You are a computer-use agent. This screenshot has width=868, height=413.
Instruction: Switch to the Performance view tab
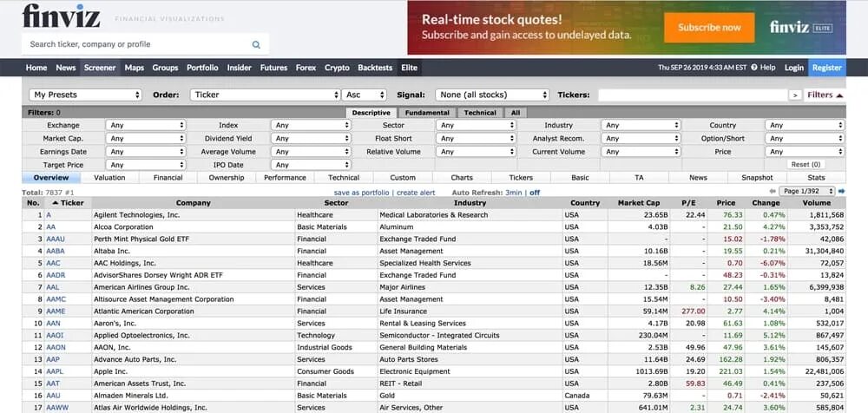coord(285,178)
